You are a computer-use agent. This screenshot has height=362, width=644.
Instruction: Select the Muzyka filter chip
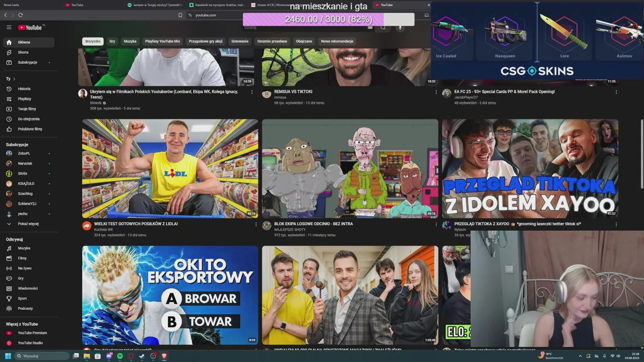[130, 41]
